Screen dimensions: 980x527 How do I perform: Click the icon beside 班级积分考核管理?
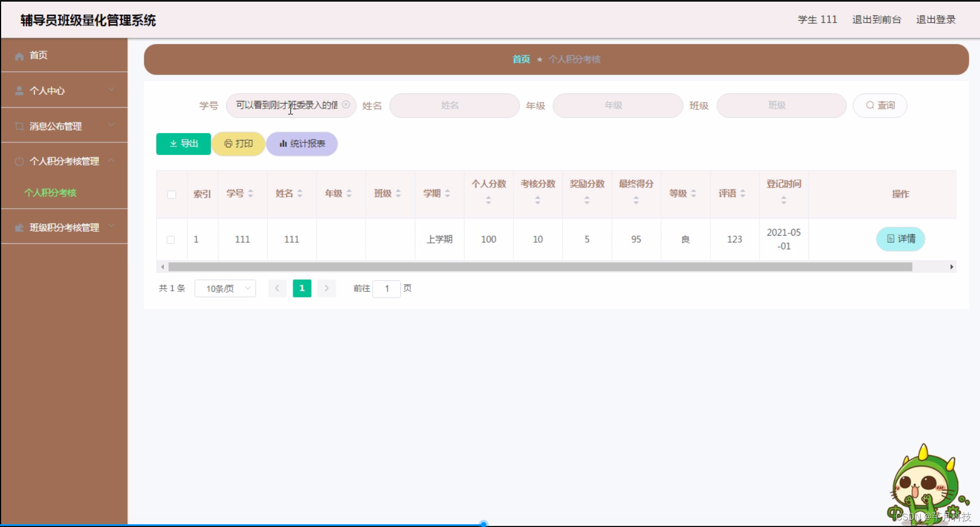pyautogui.click(x=19, y=227)
